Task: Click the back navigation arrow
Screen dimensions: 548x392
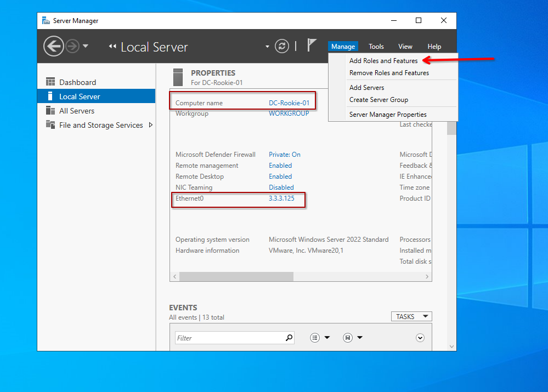Action: [53, 46]
